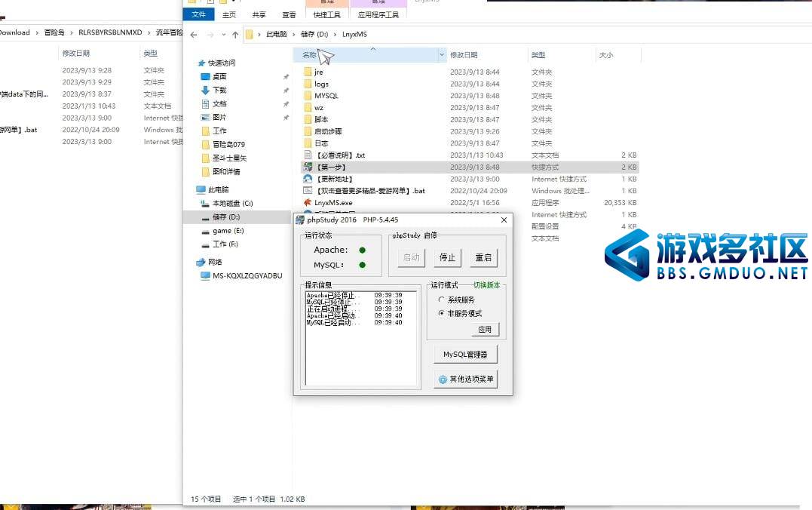Viewport: 812px width, 510px height.
Task: Click the 应用 button under 运行模式
Action: tap(485, 330)
